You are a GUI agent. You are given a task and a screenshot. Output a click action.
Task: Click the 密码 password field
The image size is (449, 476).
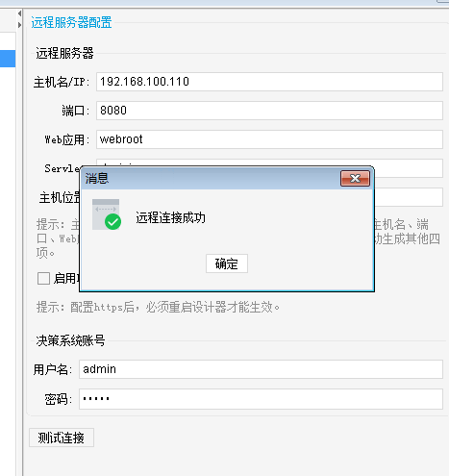click(x=261, y=399)
